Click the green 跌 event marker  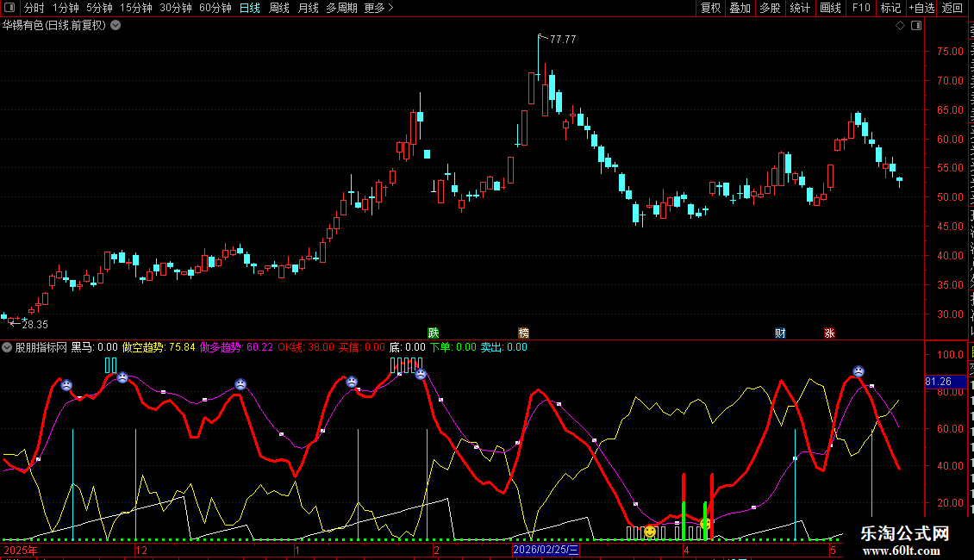[x=434, y=333]
